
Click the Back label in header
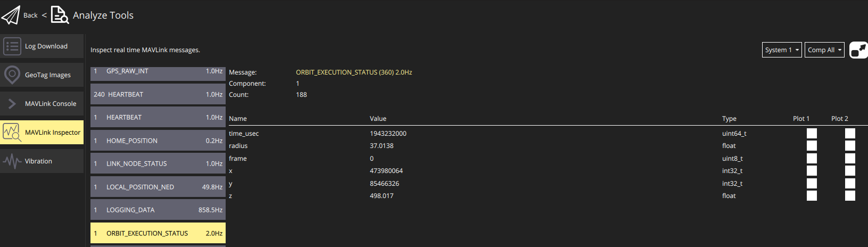pyautogui.click(x=30, y=15)
